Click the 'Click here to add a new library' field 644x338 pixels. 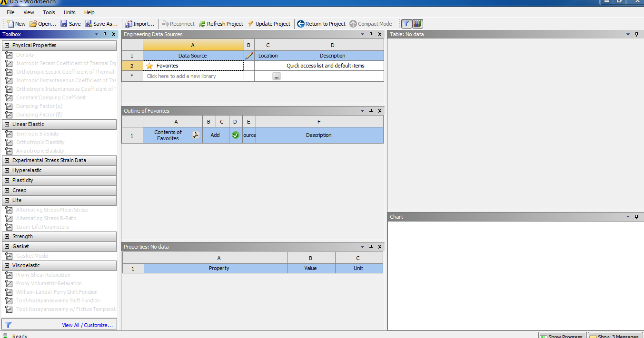click(193, 76)
